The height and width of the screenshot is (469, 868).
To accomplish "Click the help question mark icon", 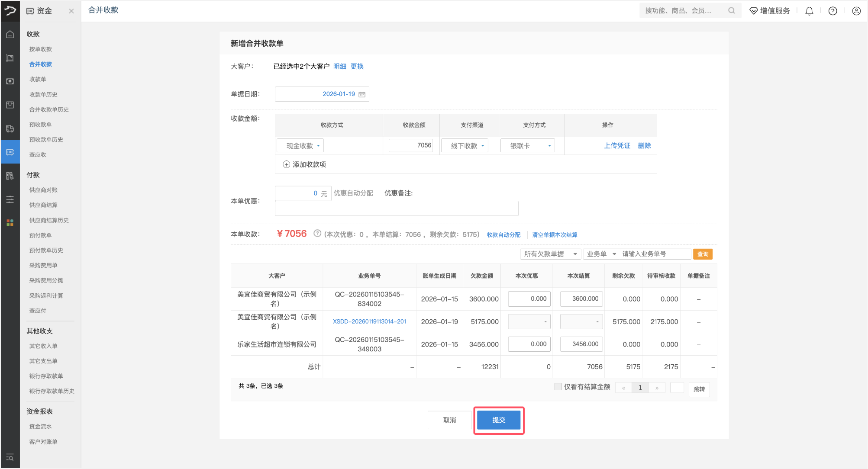I will tap(833, 11).
